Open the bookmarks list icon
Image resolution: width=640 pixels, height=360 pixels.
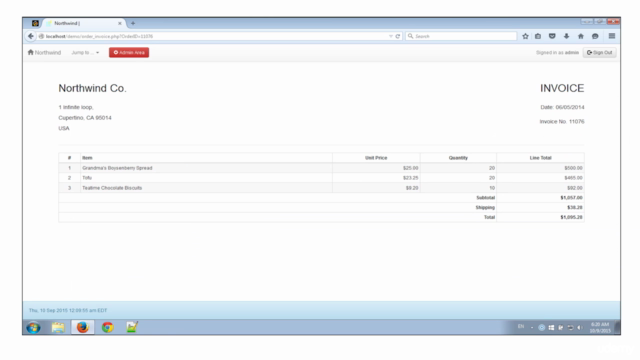538,36
